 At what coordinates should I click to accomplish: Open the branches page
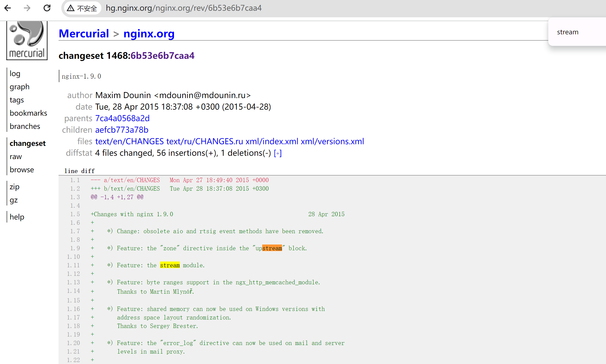pyautogui.click(x=25, y=126)
